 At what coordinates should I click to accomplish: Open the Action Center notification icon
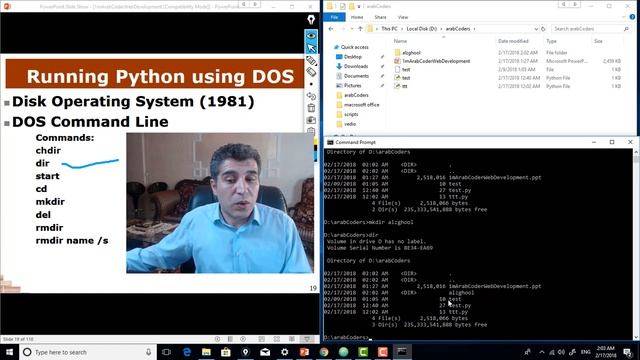point(628,352)
